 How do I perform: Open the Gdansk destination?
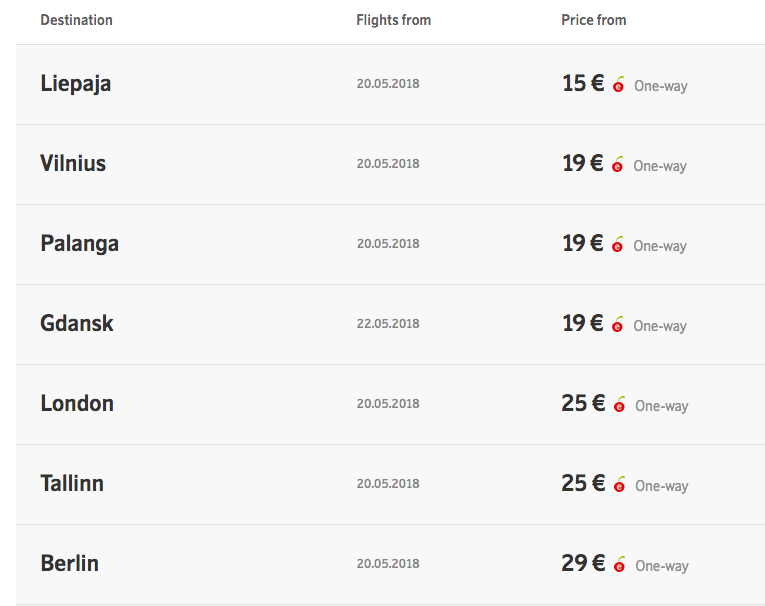[x=77, y=323]
